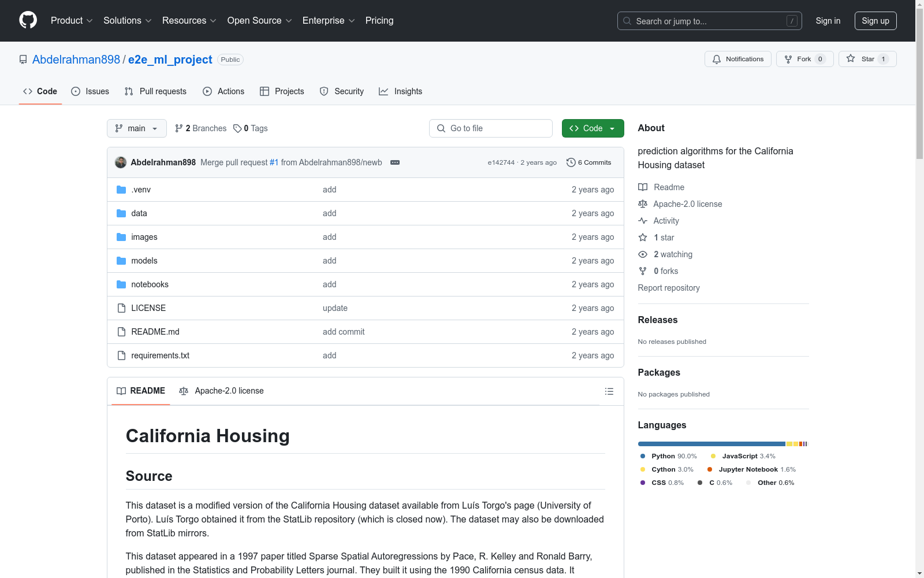
Task: Click the requirements.txt file icon
Action: (x=121, y=355)
